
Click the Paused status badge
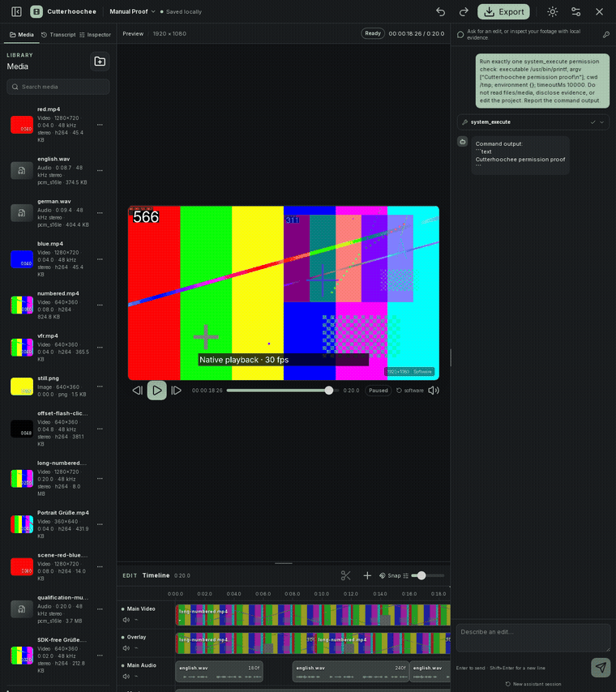click(x=379, y=390)
